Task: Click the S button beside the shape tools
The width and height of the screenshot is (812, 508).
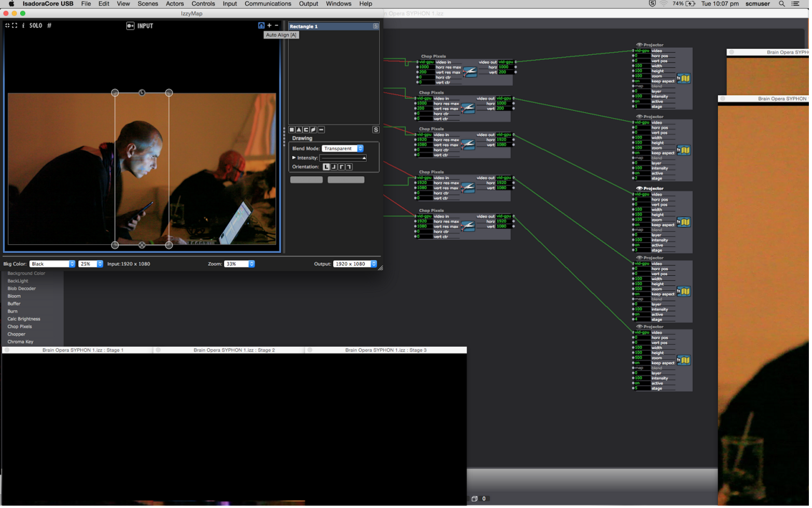Action: coord(375,130)
